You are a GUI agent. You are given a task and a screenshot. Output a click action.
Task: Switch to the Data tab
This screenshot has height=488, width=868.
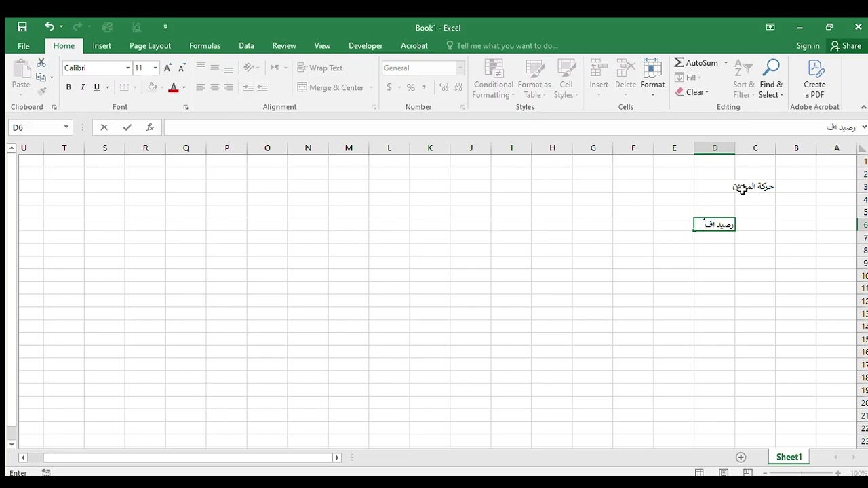[246, 46]
